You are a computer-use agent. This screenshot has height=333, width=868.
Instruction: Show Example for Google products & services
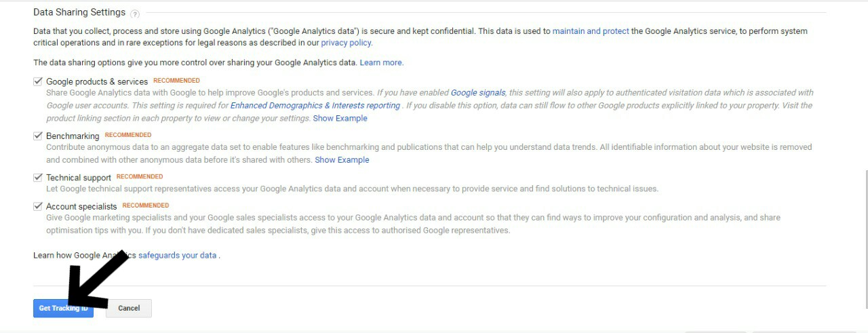click(x=340, y=119)
